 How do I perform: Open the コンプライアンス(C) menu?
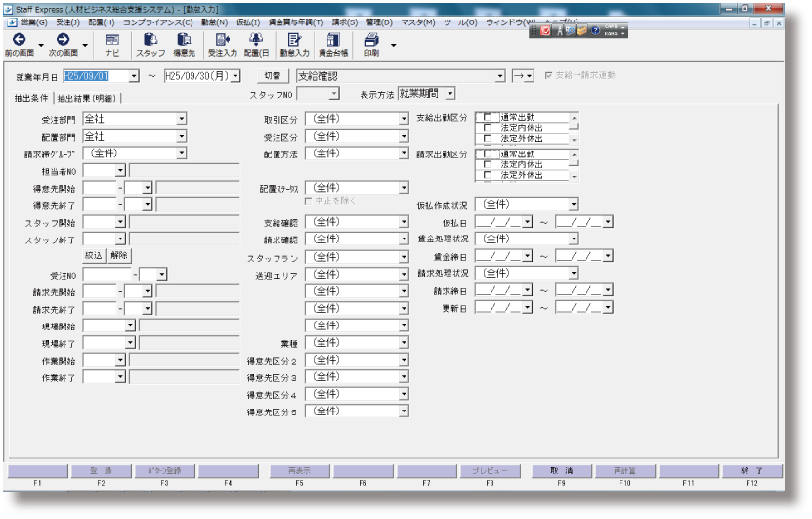[x=157, y=22]
